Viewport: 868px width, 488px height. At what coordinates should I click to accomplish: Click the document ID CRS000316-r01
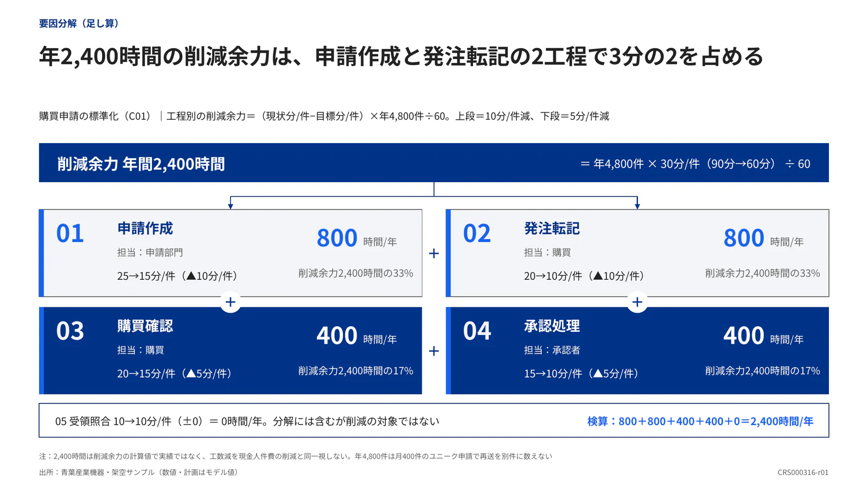point(803,472)
